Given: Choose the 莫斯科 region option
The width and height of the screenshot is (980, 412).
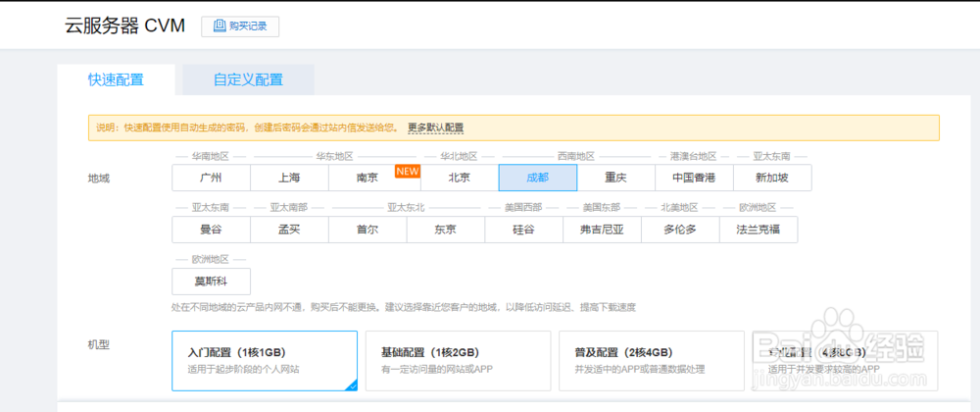Looking at the screenshot, I should coord(212,282).
